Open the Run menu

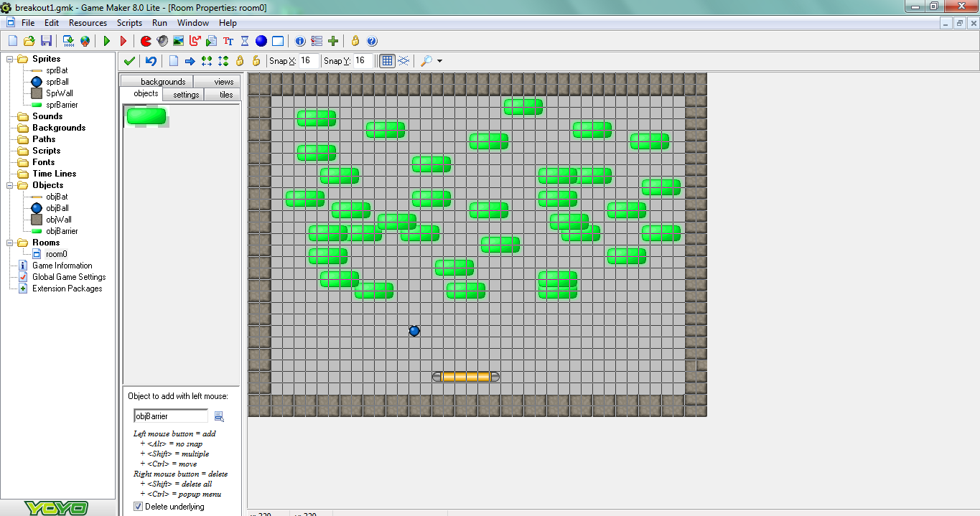click(x=159, y=23)
